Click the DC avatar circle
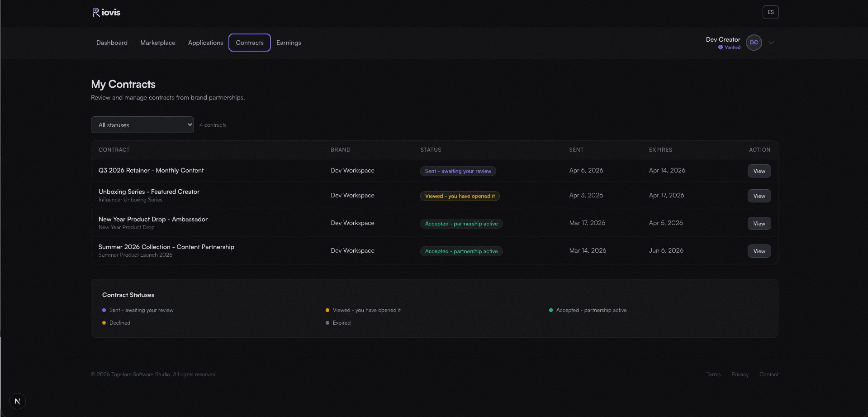This screenshot has height=417, width=868. (x=754, y=43)
